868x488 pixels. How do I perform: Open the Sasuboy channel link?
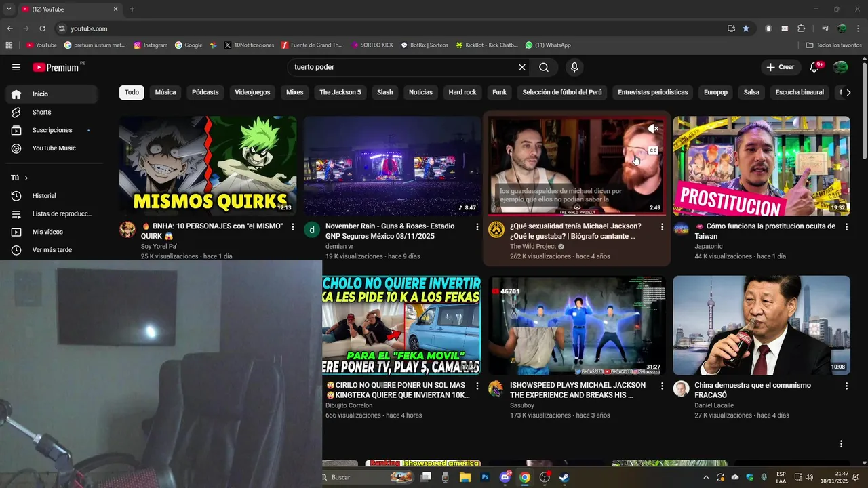522,405
